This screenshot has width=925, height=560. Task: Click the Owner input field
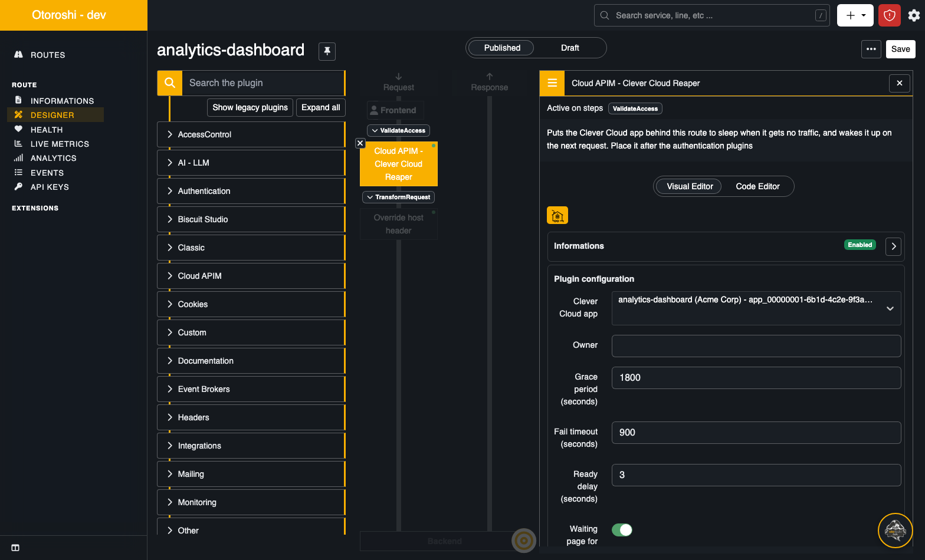point(756,346)
